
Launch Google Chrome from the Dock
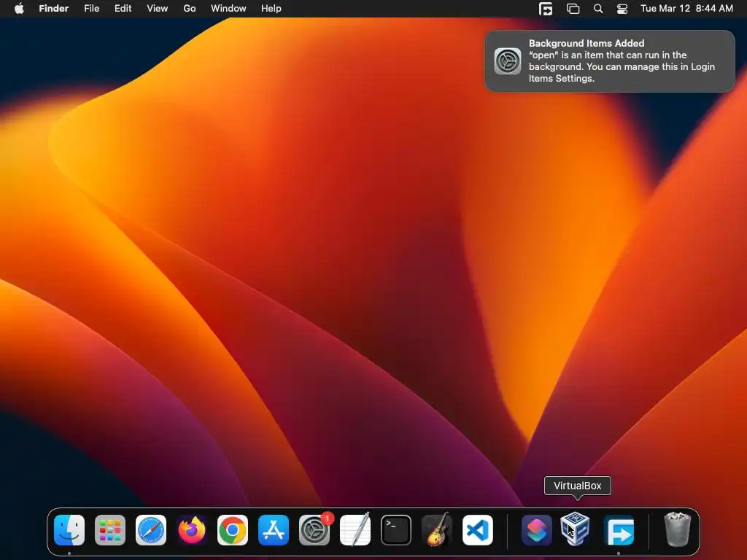[x=233, y=530]
